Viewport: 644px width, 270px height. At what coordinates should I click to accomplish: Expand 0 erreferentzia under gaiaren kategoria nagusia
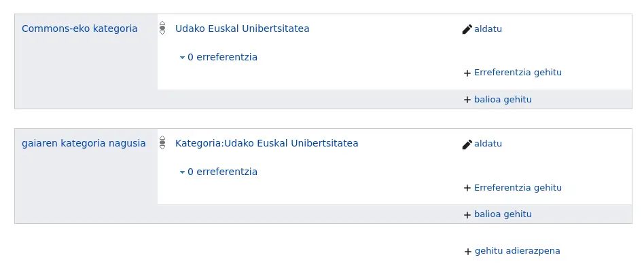click(219, 172)
